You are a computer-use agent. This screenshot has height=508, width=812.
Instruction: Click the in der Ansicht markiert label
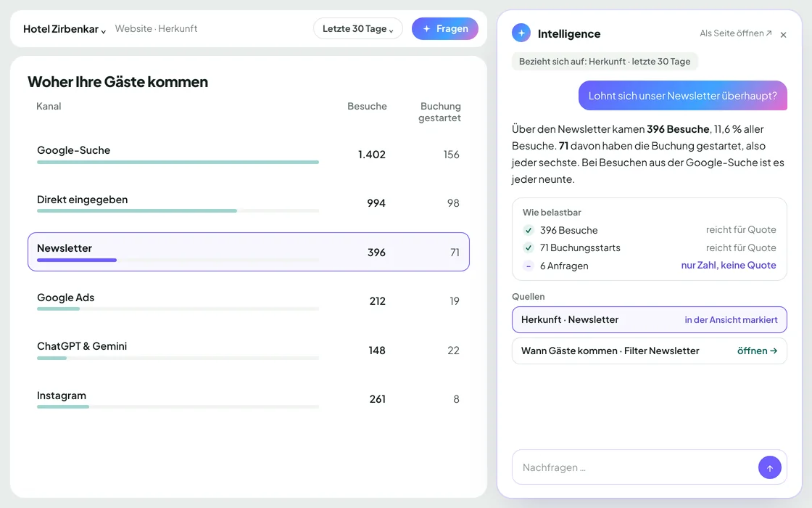coord(731,320)
